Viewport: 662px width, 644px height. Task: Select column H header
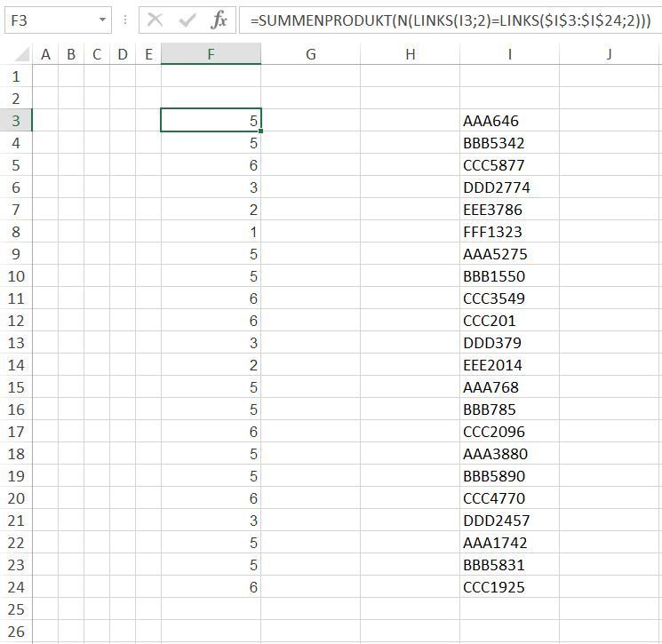[x=410, y=54]
